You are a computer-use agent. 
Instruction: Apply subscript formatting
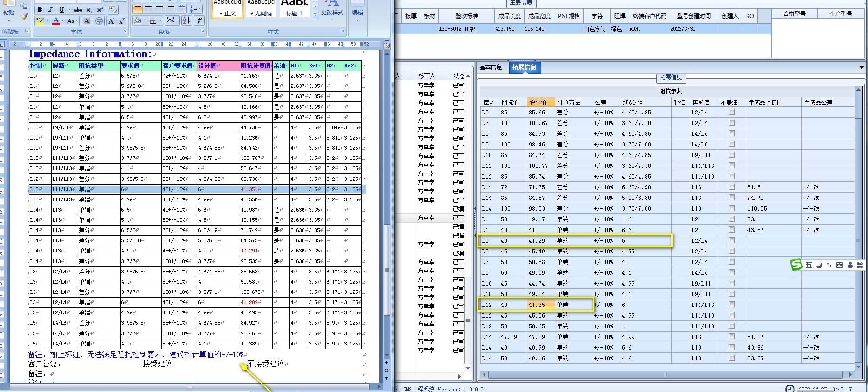point(89,9)
